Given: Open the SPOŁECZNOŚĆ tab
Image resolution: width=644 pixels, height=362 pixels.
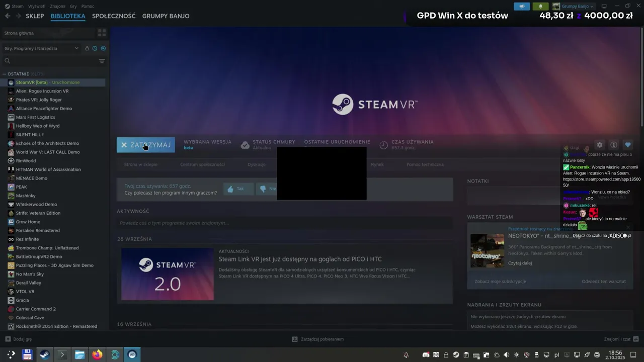Looking at the screenshot, I should (x=114, y=16).
